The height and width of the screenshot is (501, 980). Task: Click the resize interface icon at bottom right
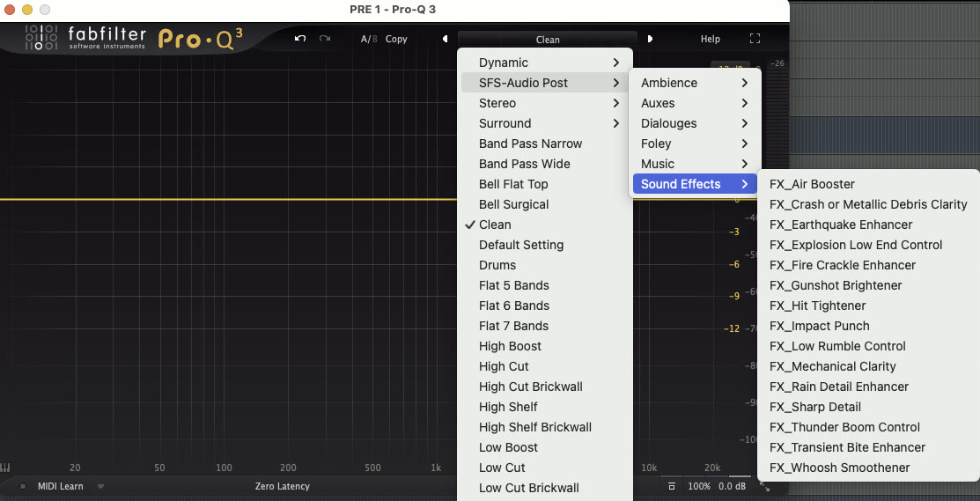[x=764, y=486]
